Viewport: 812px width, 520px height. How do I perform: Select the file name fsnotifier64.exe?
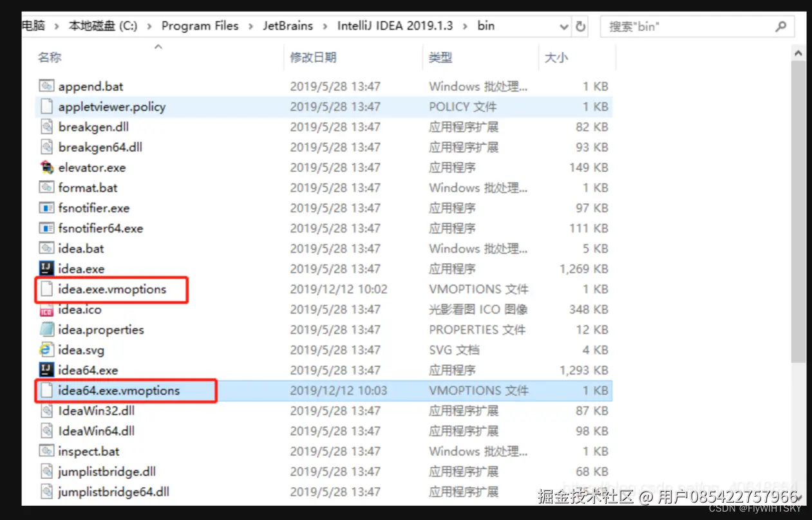tap(100, 228)
